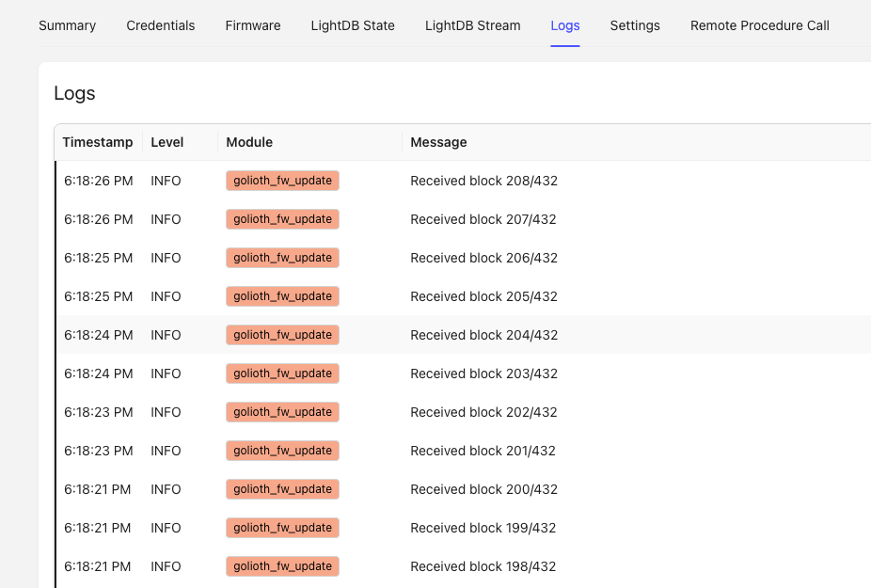Click the Logs tab
The width and height of the screenshot is (871, 588).
click(565, 25)
